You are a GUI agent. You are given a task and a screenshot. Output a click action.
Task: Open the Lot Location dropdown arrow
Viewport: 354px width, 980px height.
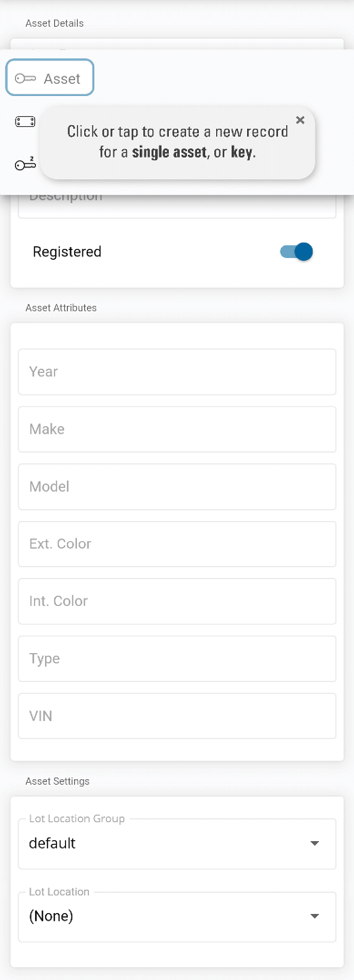[x=314, y=916]
